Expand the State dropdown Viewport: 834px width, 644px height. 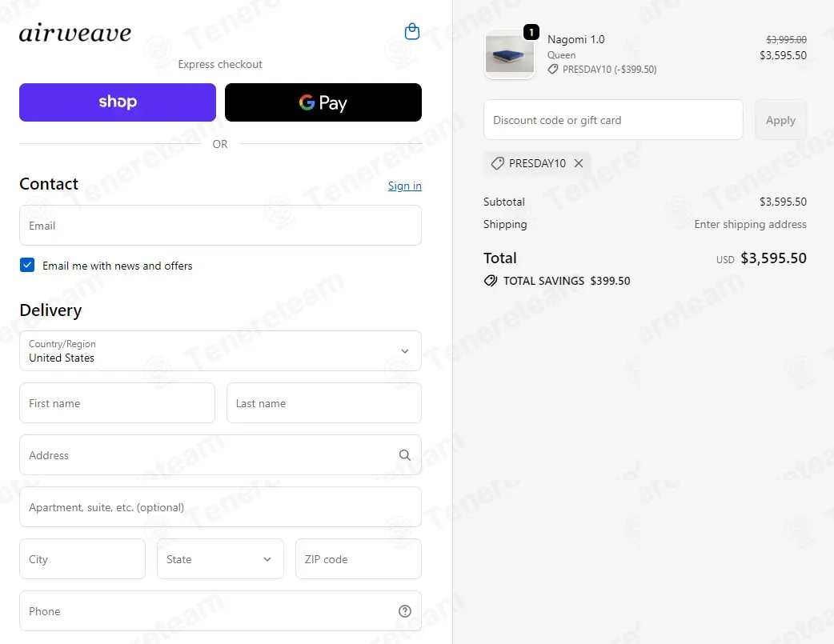pos(220,559)
